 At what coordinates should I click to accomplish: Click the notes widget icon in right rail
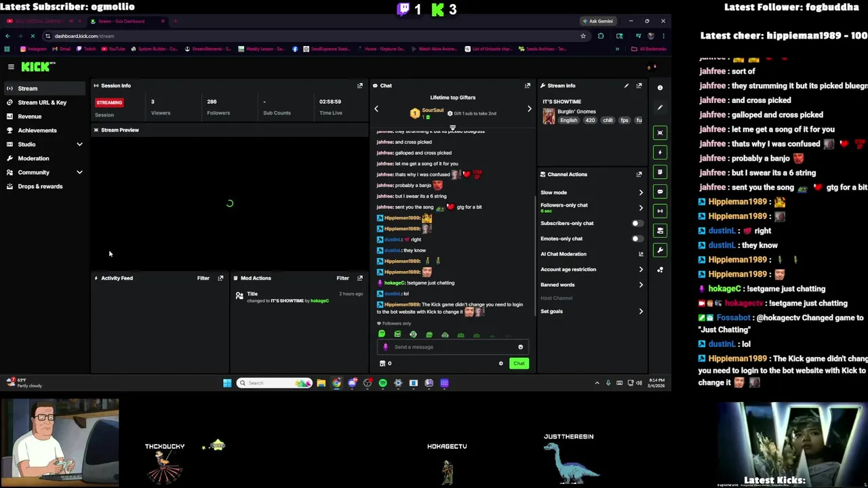point(660,172)
